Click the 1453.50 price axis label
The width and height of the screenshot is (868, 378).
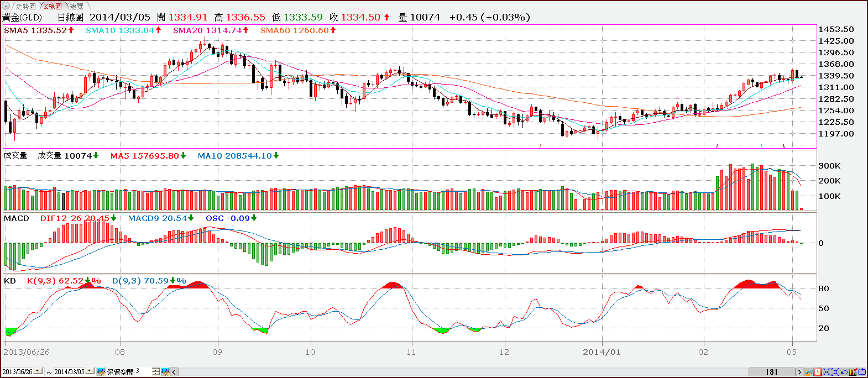836,29
